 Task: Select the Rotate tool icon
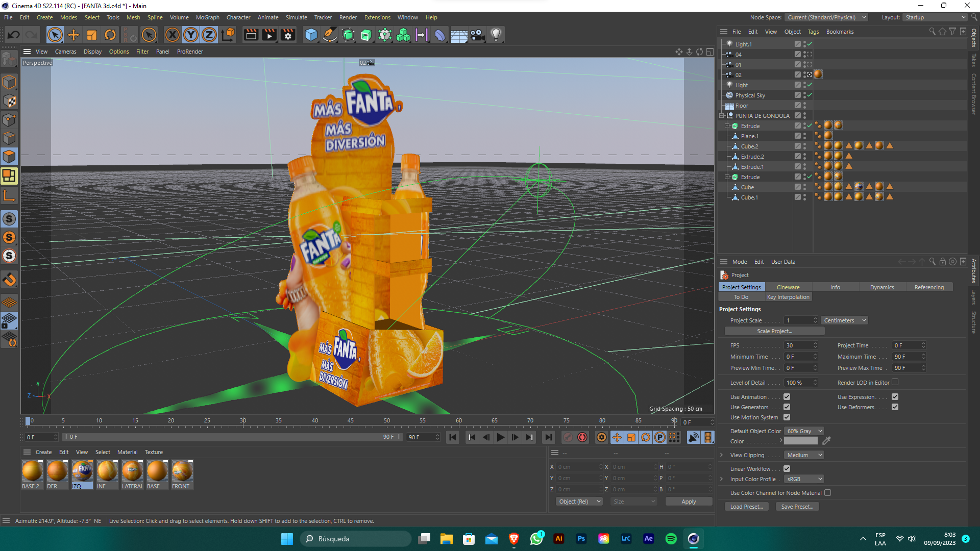point(110,35)
